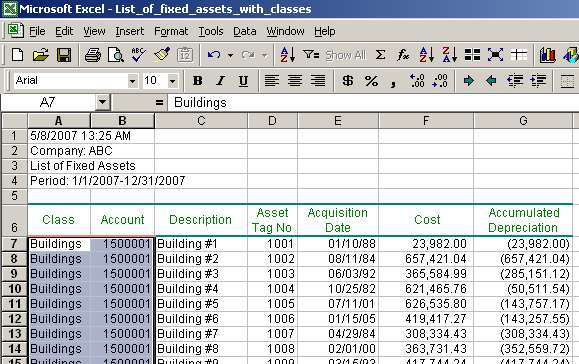Screen dimensions: 579x364
Task: Select column F header
Action: [426, 121]
